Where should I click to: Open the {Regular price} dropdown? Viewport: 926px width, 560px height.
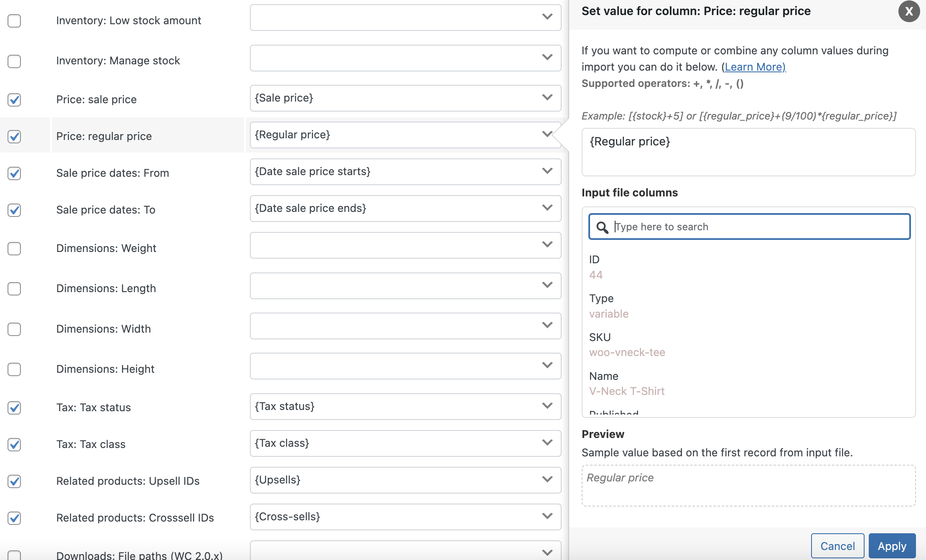405,135
